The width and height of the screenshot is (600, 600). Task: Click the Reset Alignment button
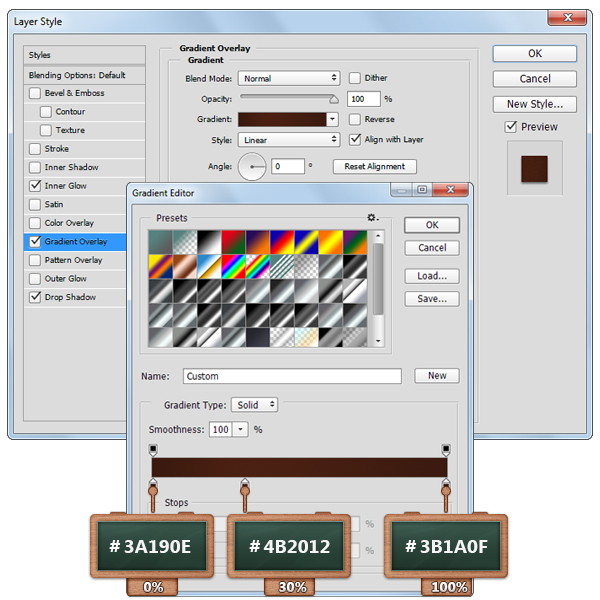375,167
